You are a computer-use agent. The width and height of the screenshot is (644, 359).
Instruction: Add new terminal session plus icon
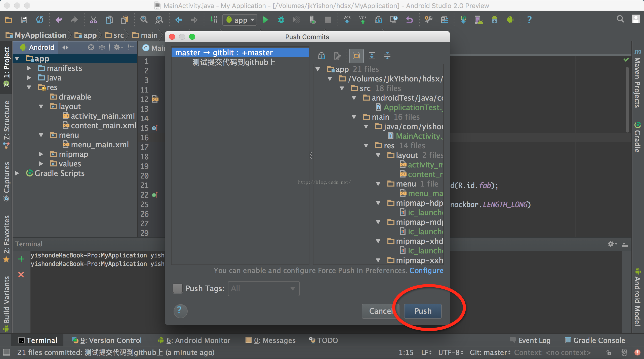[21, 259]
